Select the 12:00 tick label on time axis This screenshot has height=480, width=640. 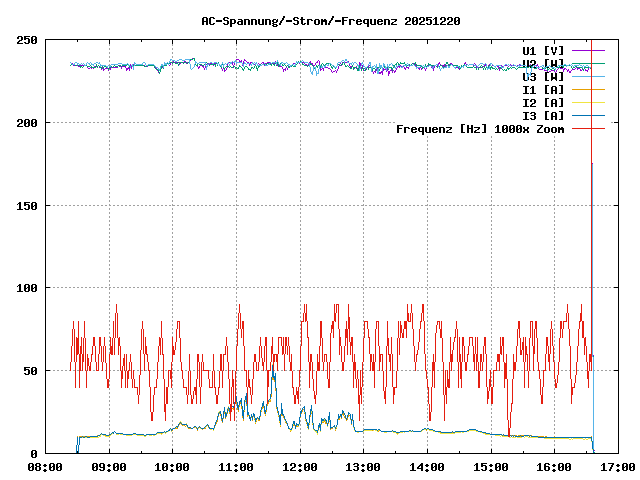click(299, 467)
